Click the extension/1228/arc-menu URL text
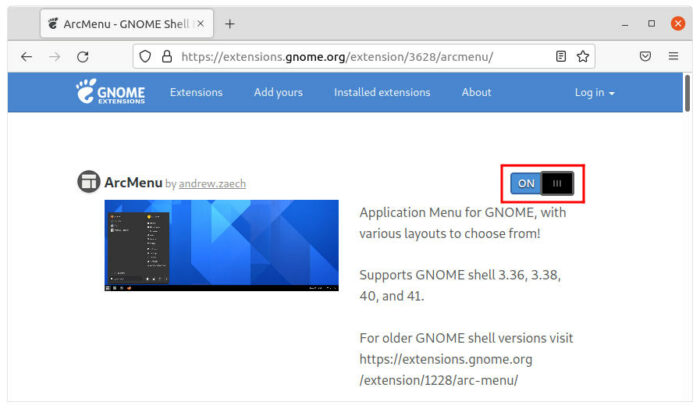 [x=438, y=380]
